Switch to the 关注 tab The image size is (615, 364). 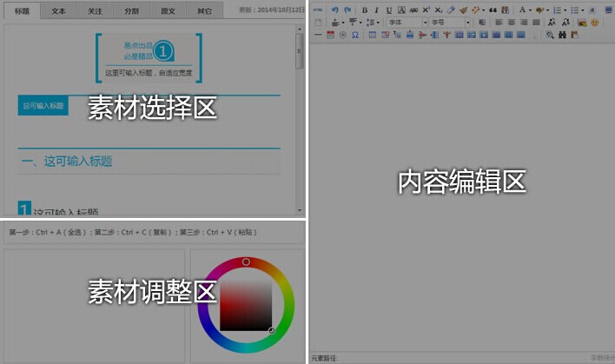tap(95, 11)
